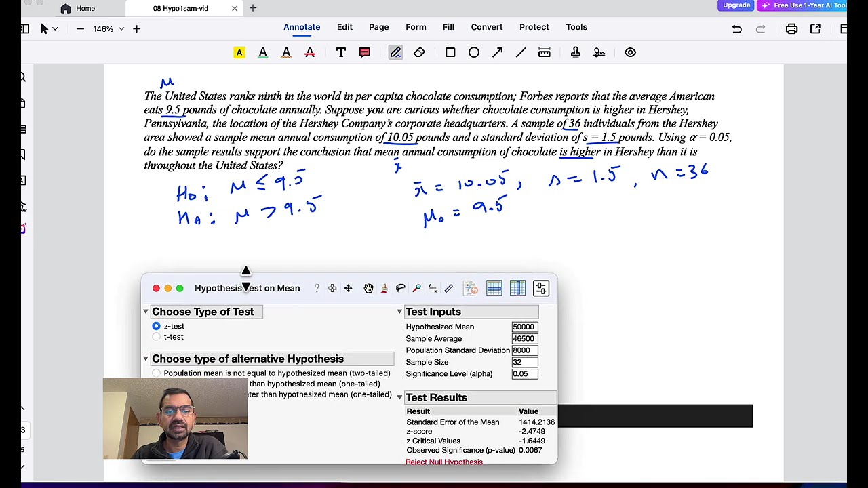Screen dimensions: 868x488
Task: Edit the Population Standard Deviation field
Action: 525,350
